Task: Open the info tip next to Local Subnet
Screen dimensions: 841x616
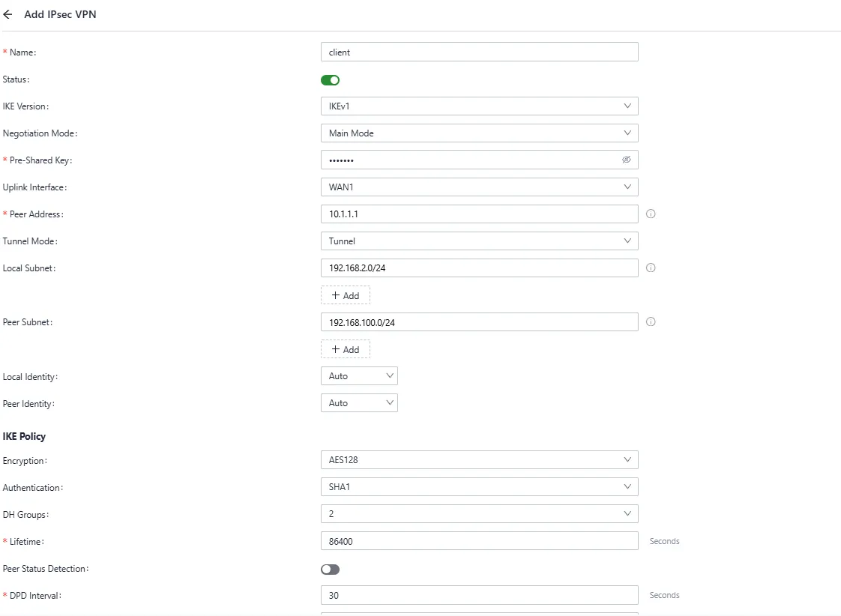Action: pos(651,268)
